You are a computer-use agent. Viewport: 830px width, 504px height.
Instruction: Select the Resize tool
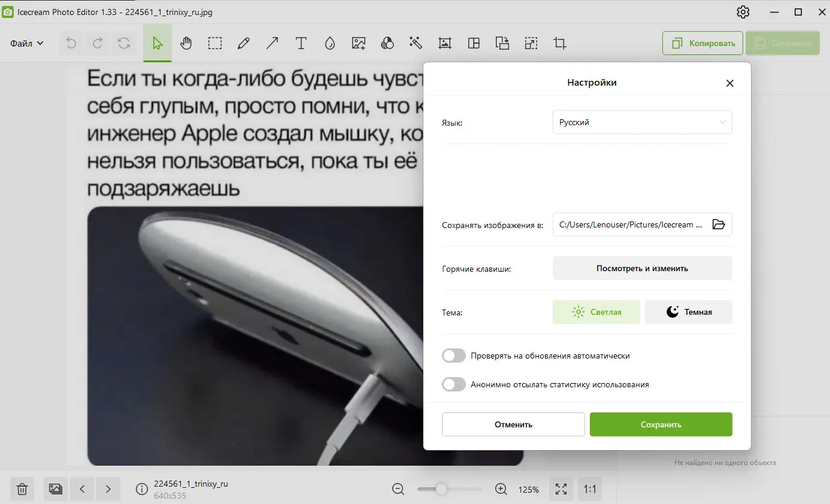tap(531, 42)
